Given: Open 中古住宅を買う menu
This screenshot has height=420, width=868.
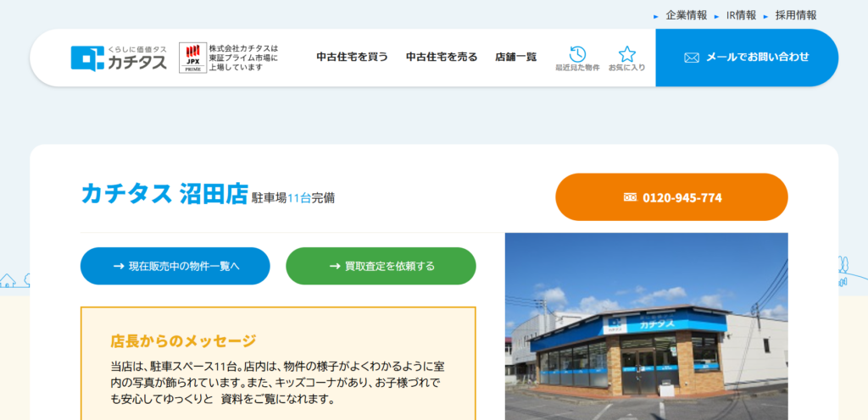Looking at the screenshot, I should (352, 57).
